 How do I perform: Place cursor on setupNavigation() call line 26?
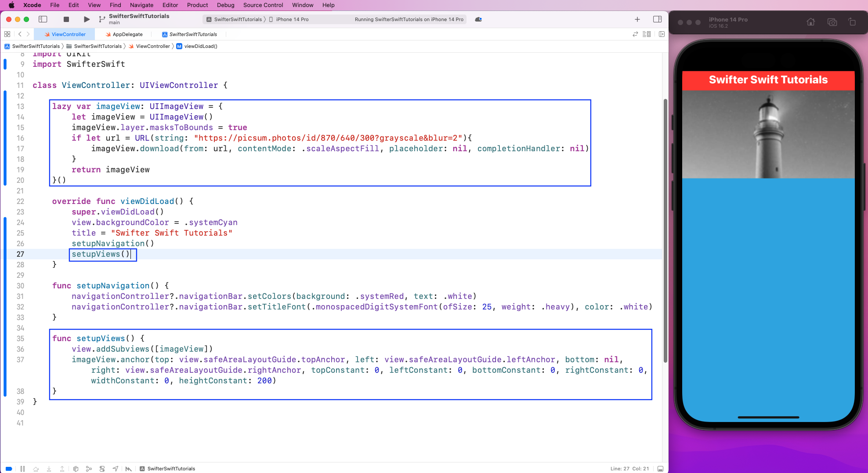click(x=113, y=244)
